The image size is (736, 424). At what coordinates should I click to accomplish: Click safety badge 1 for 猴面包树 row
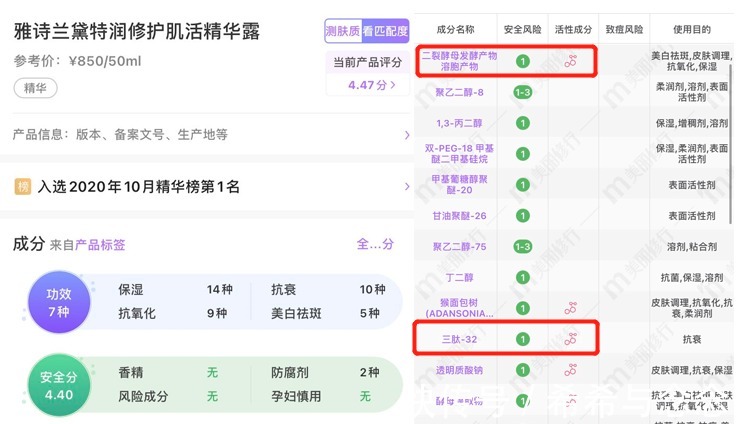(522, 308)
